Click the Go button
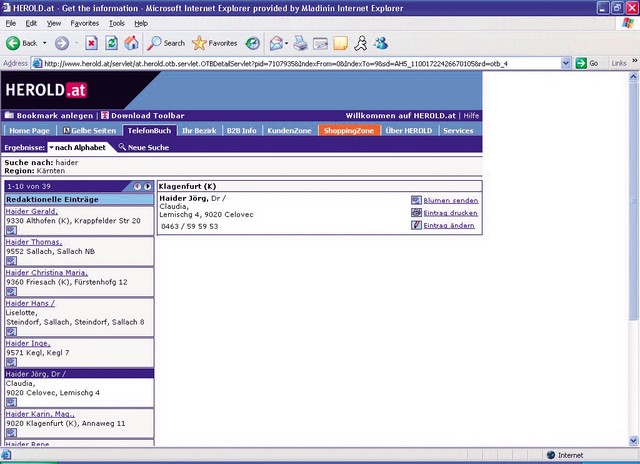This screenshot has width=640, height=464. coord(587,63)
